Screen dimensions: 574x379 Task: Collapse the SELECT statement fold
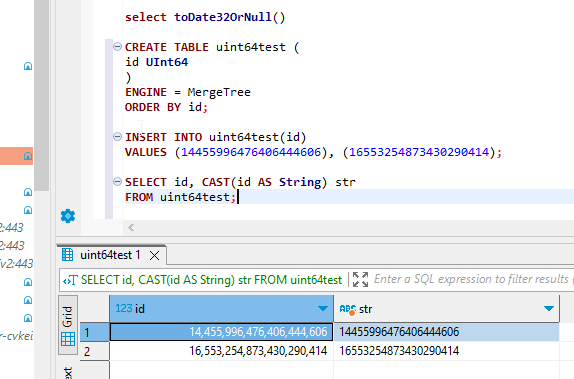pos(117,181)
